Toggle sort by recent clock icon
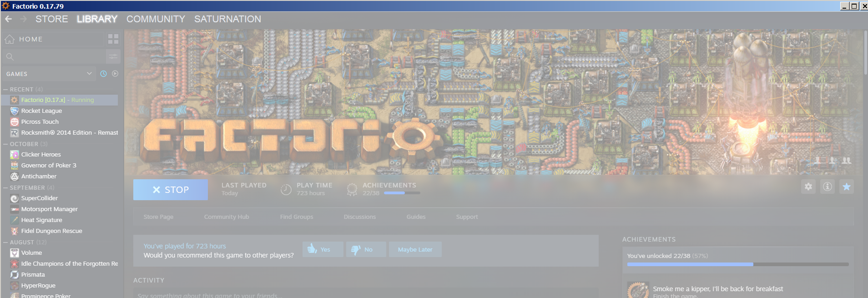This screenshot has height=298, width=868. point(103,74)
